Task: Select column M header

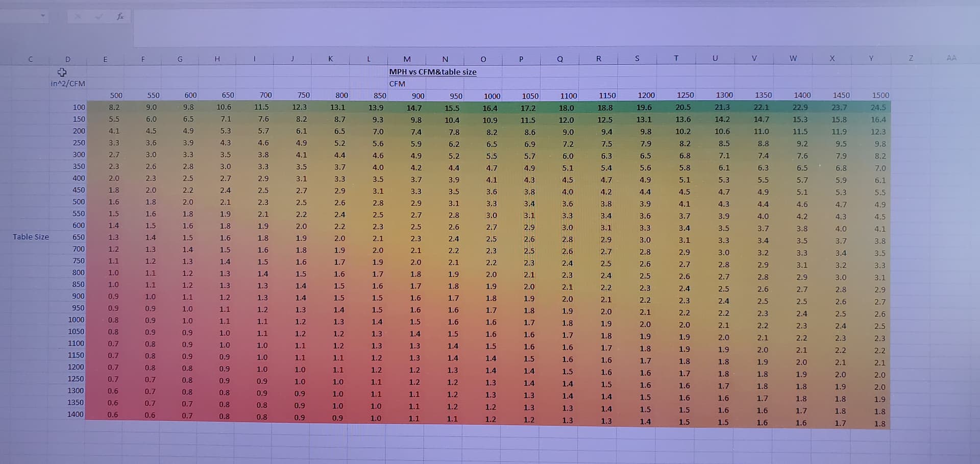Action: point(407,59)
